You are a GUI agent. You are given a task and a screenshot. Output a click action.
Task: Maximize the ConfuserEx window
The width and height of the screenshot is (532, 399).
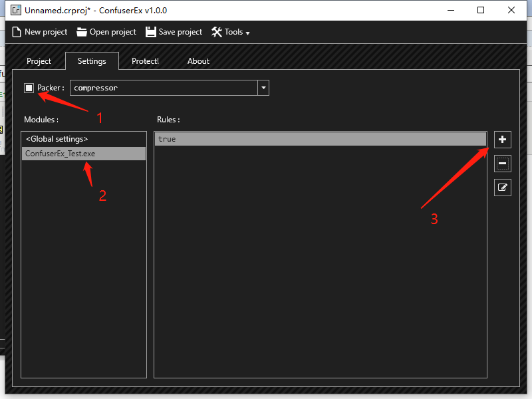pyautogui.click(x=481, y=11)
